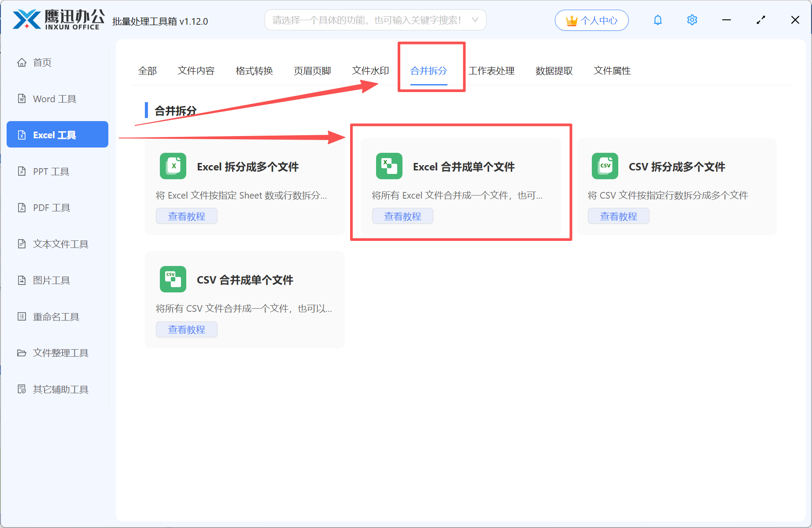Click 查看教程 under Excel 合并成单个文件
This screenshot has width=812, height=528.
(x=402, y=216)
